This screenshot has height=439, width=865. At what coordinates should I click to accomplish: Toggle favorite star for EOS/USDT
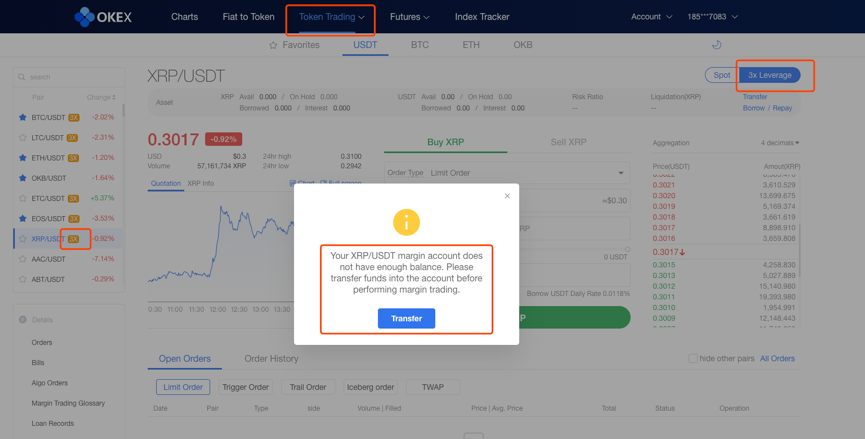tap(23, 218)
